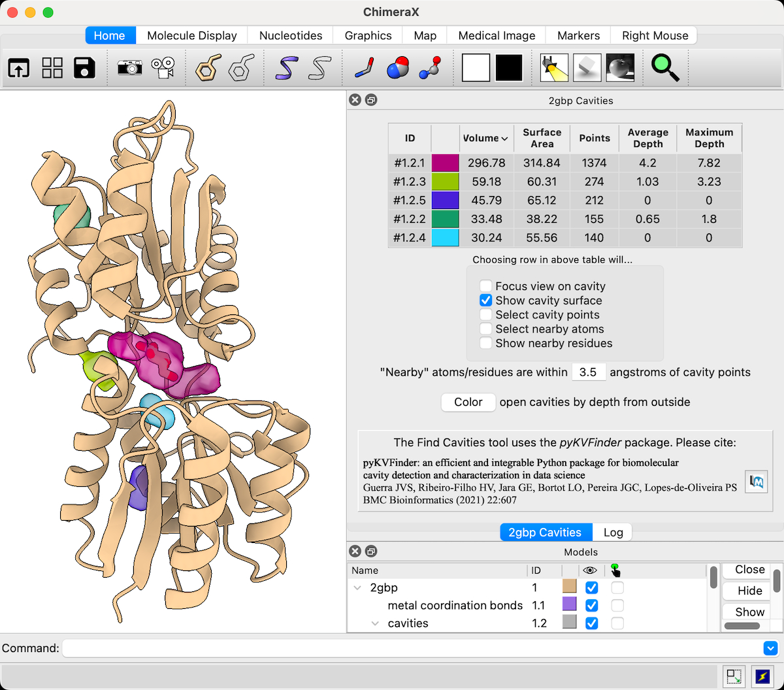Viewport: 784px width, 690px height.
Task: Click the Save session floppy disk icon
Action: pyautogui.click(x=84, y=67)
